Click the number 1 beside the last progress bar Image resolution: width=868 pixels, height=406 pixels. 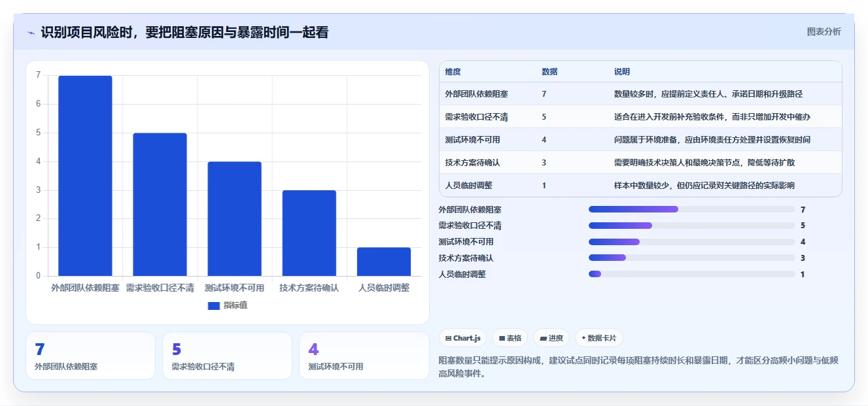point(803,275)
